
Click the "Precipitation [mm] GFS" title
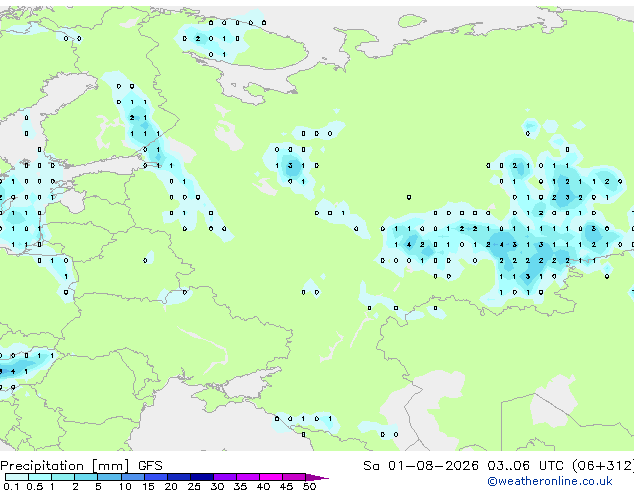pos(81,465)
